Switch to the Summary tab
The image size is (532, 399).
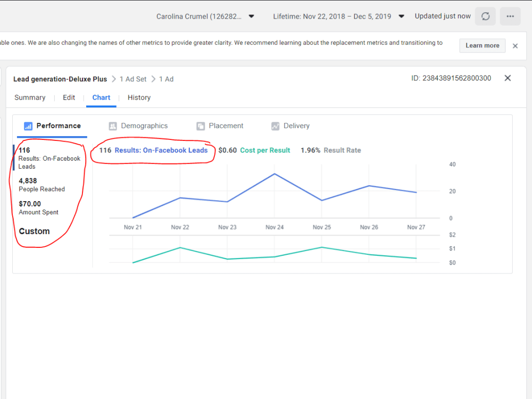point(30,98)
